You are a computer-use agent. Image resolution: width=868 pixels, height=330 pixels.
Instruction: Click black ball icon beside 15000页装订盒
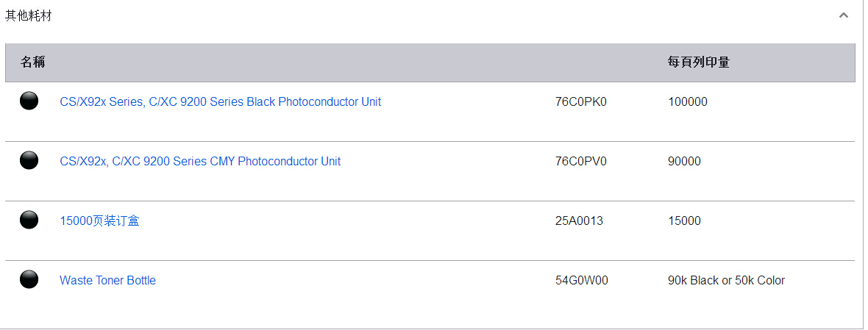coord(29,220)
